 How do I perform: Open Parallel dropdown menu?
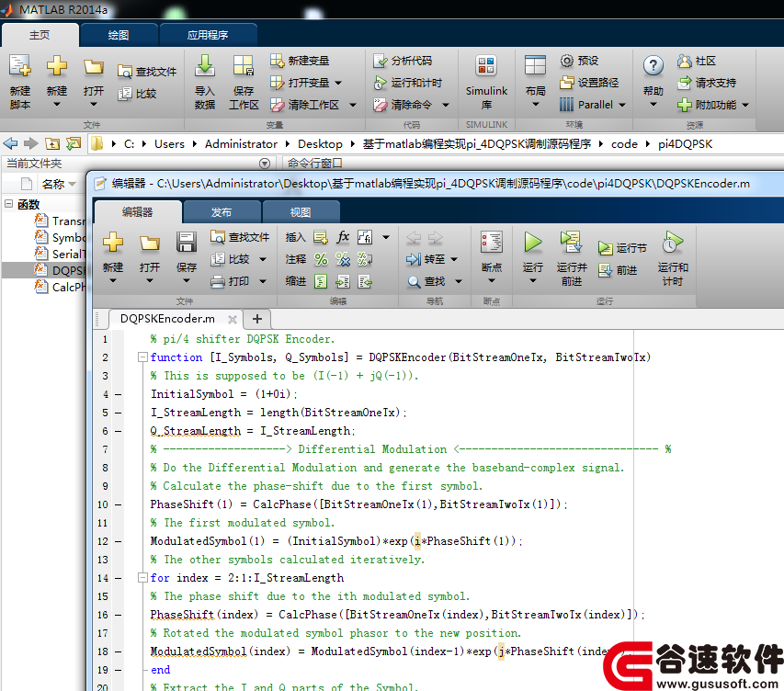[x=622, y=105]
